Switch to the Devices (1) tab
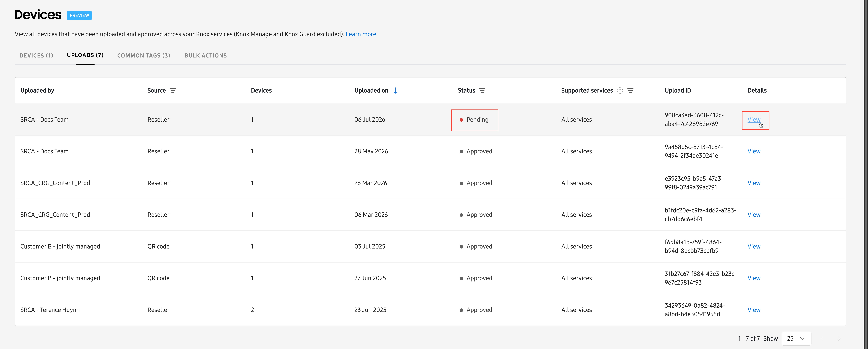 (x=36, y=55)
